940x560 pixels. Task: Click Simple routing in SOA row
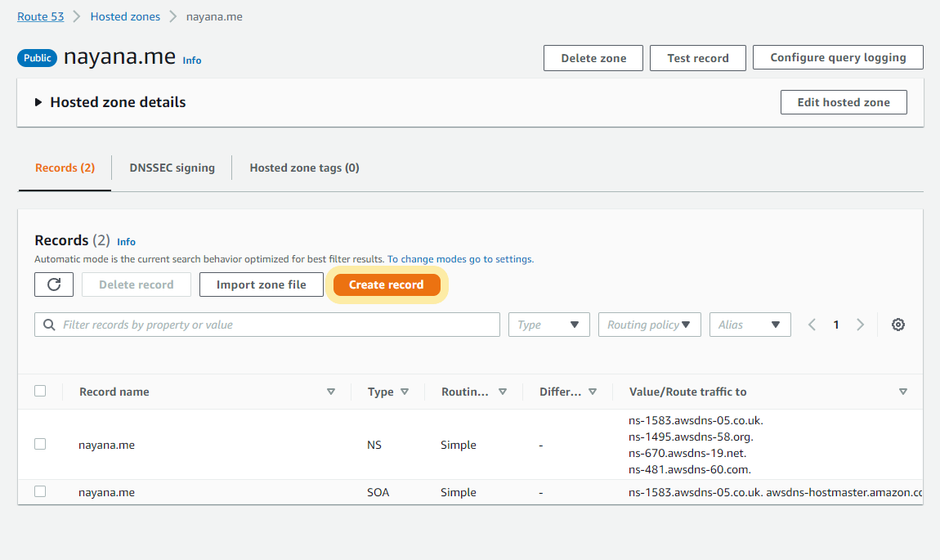459,492
